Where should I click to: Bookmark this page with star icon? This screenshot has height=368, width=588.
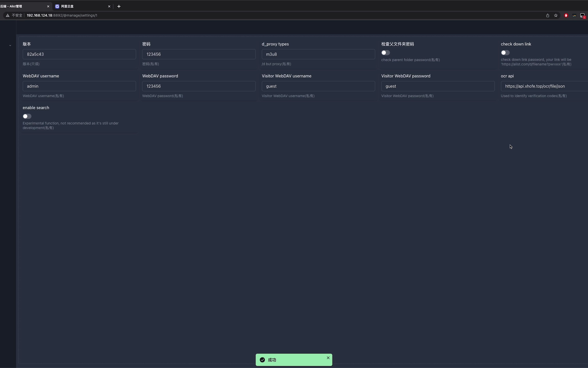pos(556,15)
